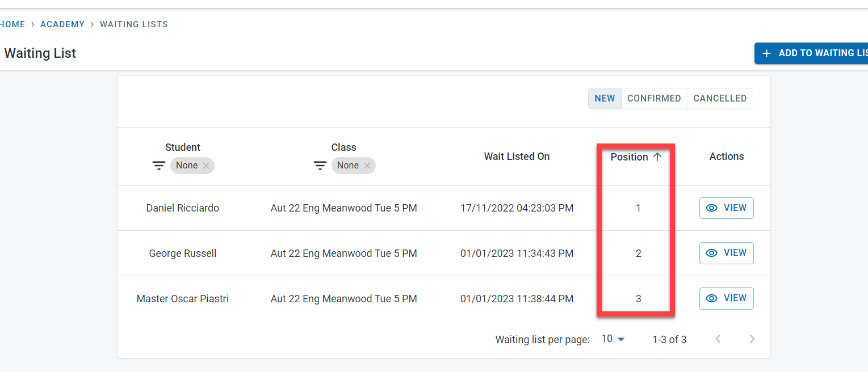Clear the Student filter chip X

click(206, 166)
